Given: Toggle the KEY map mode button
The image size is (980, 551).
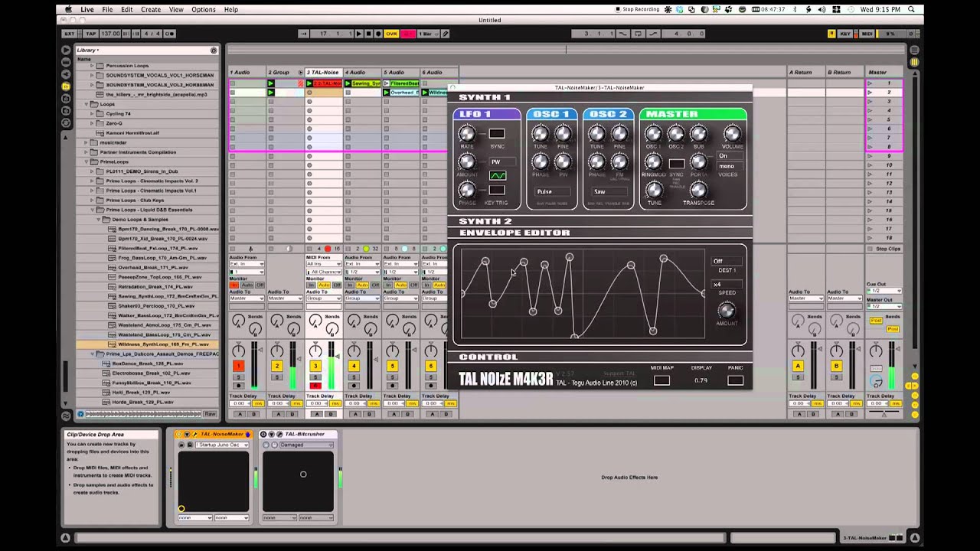Looking at the screenshot, I should point(846,34).
